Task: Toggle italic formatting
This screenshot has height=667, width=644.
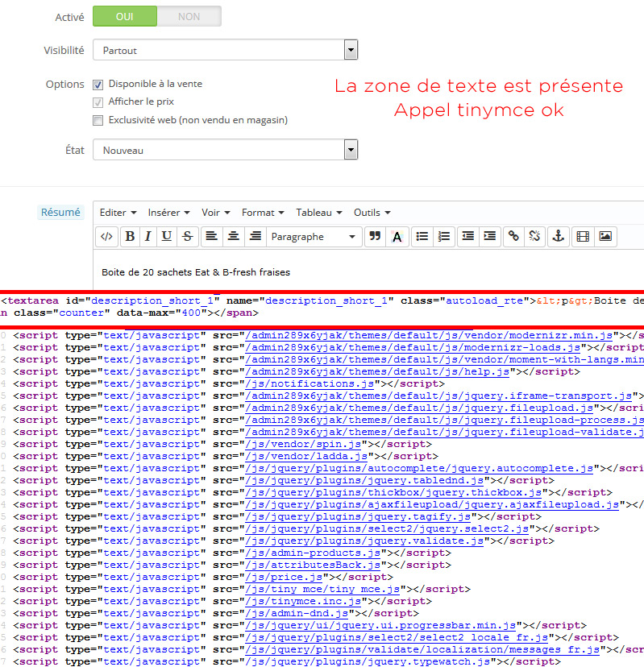Action: tap(147, 237)
